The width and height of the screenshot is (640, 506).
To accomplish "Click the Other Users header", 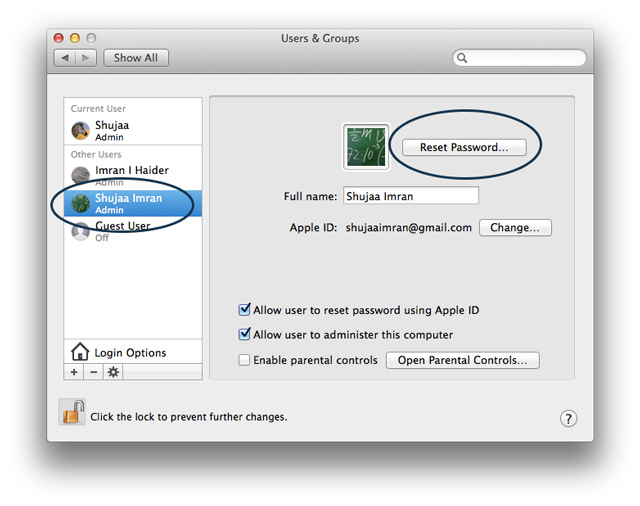I will 96,154.
